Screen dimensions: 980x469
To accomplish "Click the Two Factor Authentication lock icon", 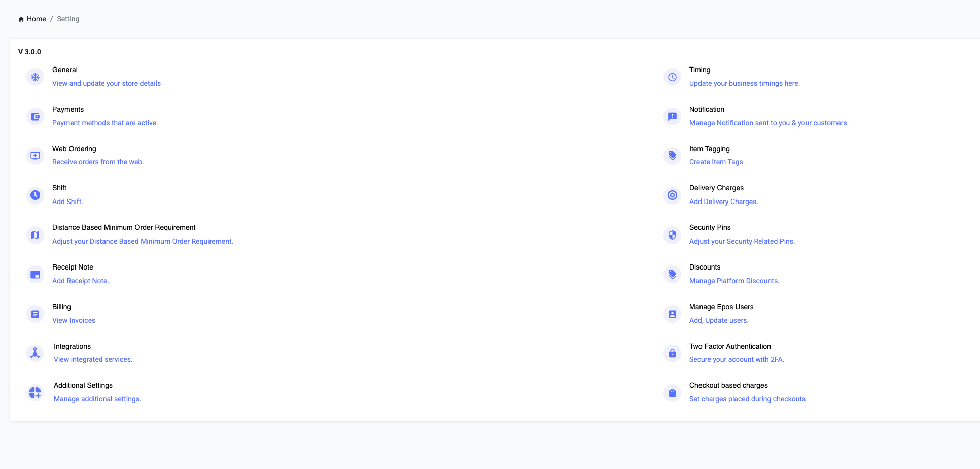I will pos(672,353).
